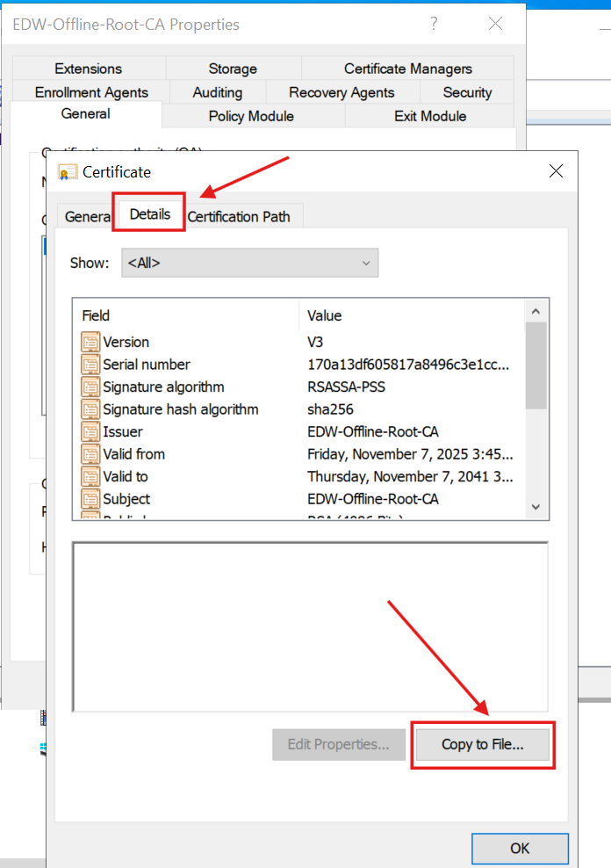The width and height of the screenshot is (611, 868).
Task: Click the Serial number field icon
Action: point(90,365)
